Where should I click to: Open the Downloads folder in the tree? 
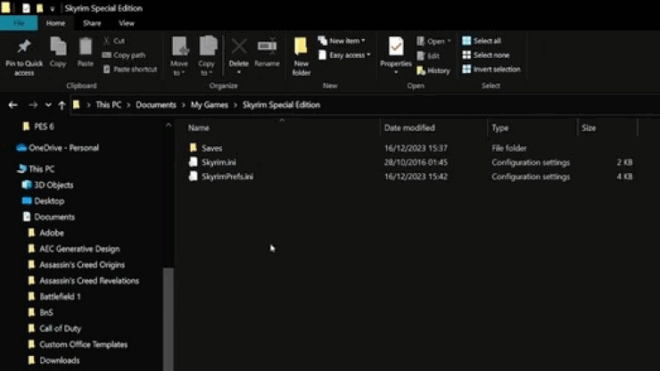click(x=59, y=360)
